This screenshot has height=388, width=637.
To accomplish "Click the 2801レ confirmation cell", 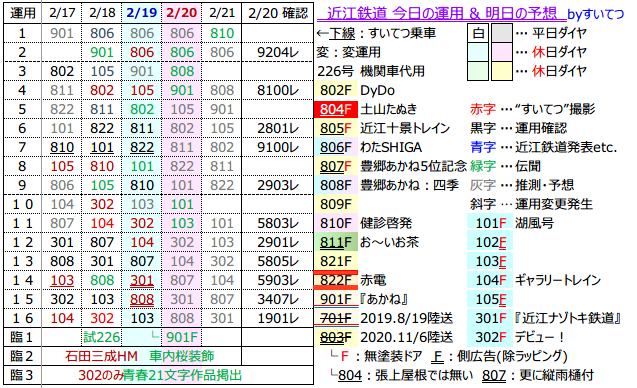I will [x=278, y=128].
